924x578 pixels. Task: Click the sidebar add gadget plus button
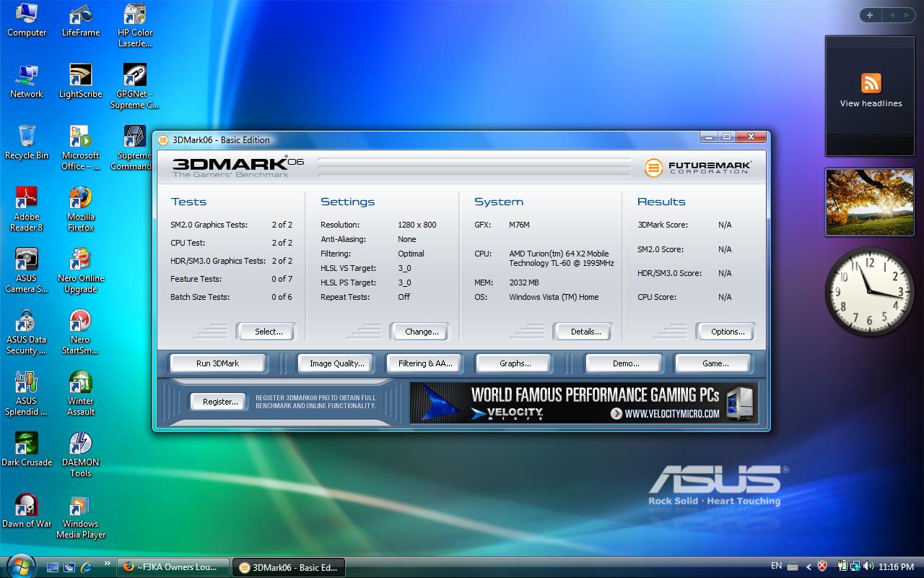coord(870,15)
